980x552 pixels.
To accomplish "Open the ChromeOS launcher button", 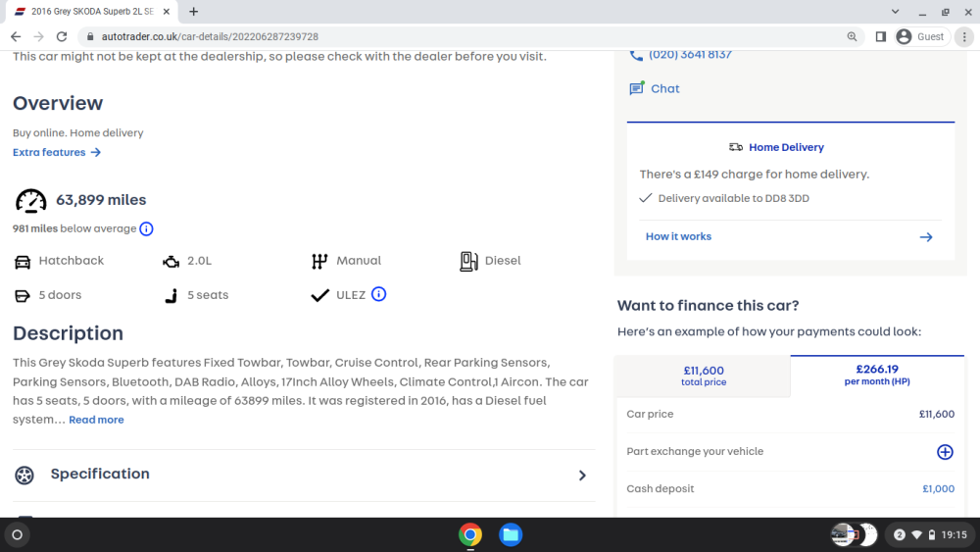I will 18,535.
